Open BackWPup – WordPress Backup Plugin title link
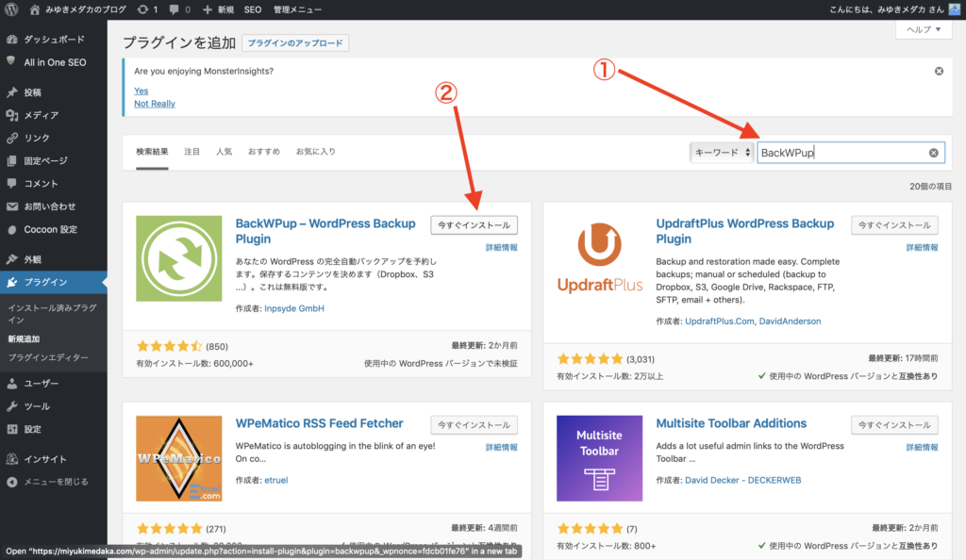Viewport: 966px width, 560px height. (325, 231)
